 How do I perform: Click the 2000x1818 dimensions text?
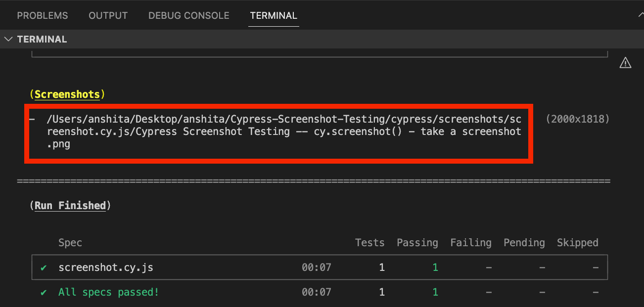pos(577,119)
